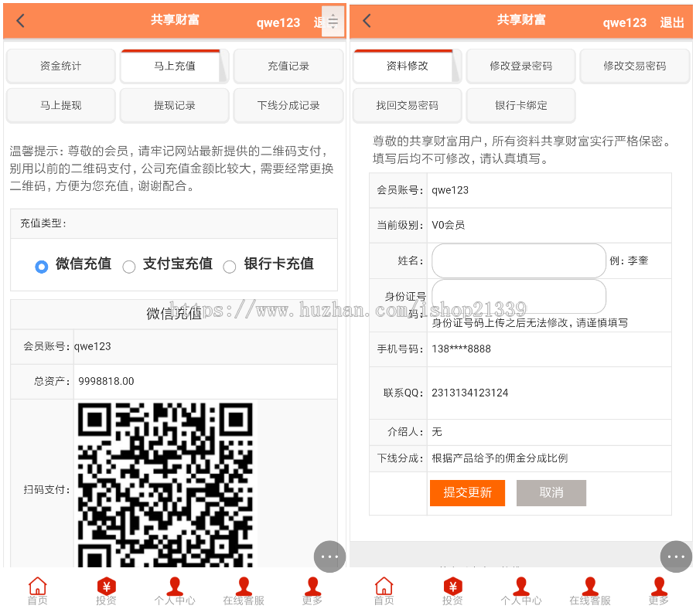Click 共享财富 title on left screen
The height and width of the screenshot is (616, 696).
(x=175, y=20)
